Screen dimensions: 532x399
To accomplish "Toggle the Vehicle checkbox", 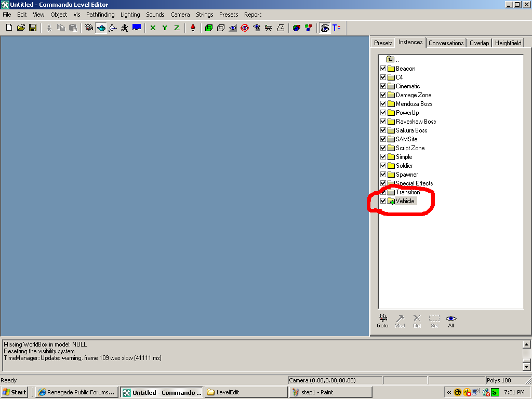I will point(383,201).
